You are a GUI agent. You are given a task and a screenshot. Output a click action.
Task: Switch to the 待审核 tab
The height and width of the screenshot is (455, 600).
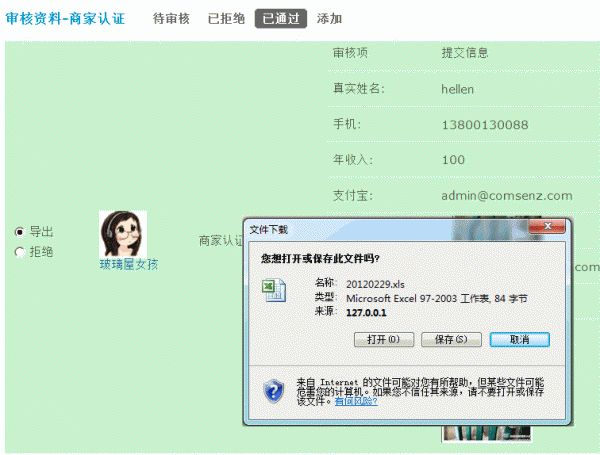click(x=171, y=19)
